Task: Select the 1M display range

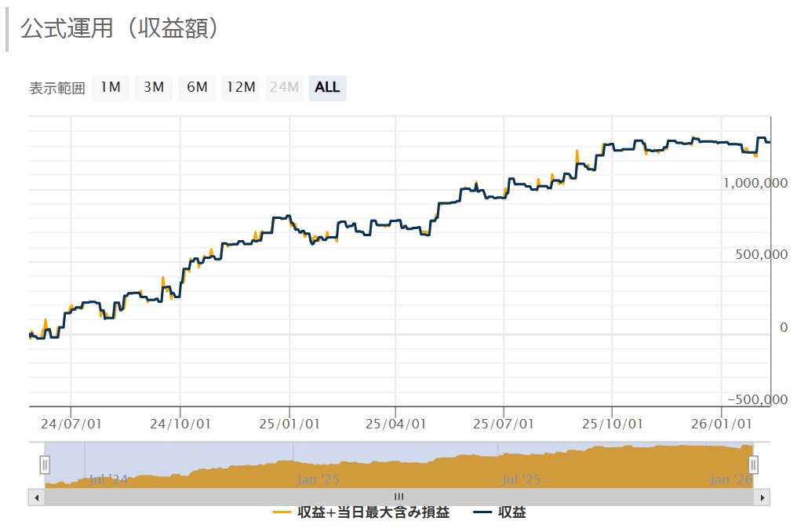Action: [x=110, y=88]
